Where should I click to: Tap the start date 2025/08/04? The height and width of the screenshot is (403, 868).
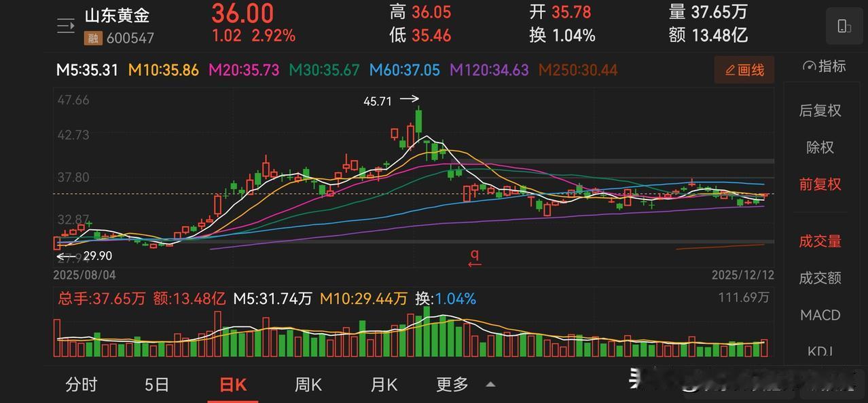(x=84, y=275)
